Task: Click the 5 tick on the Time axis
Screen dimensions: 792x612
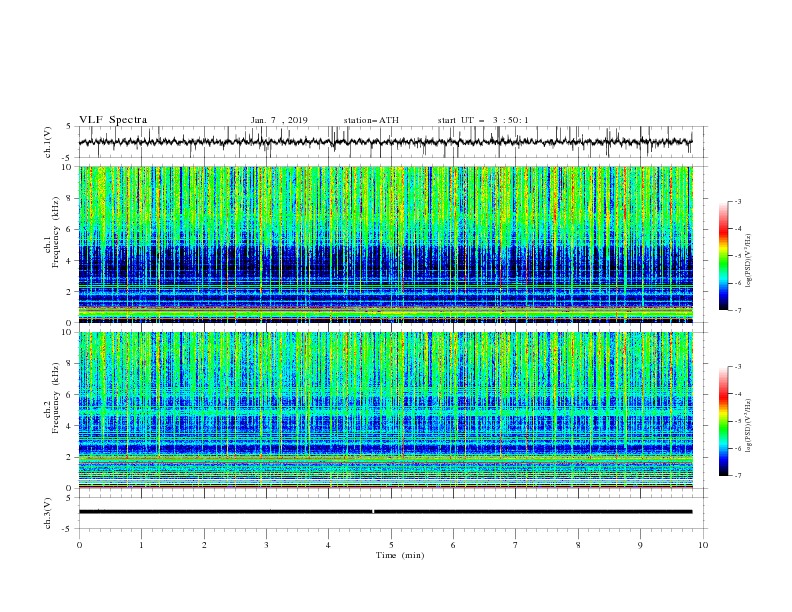Action: [391, 545]
